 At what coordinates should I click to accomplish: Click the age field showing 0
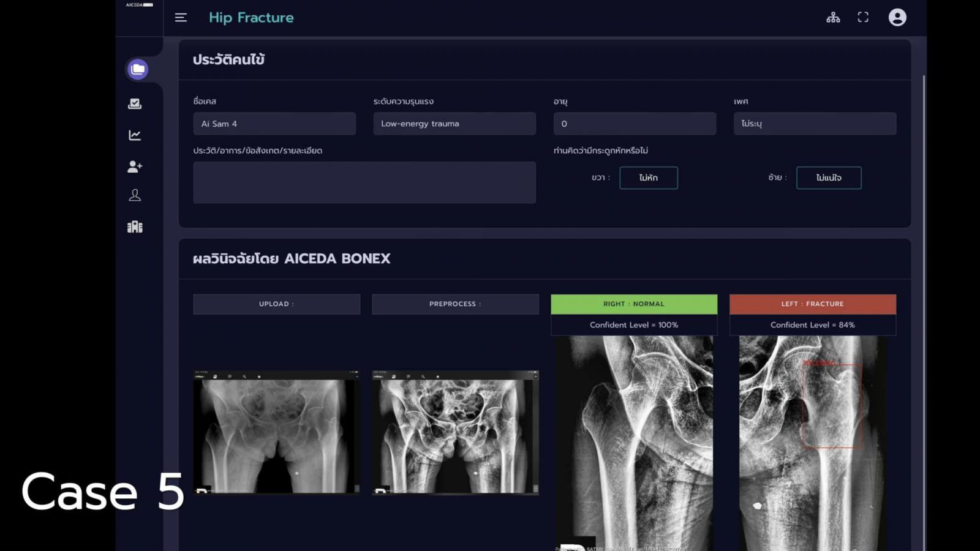coord(635,124)
